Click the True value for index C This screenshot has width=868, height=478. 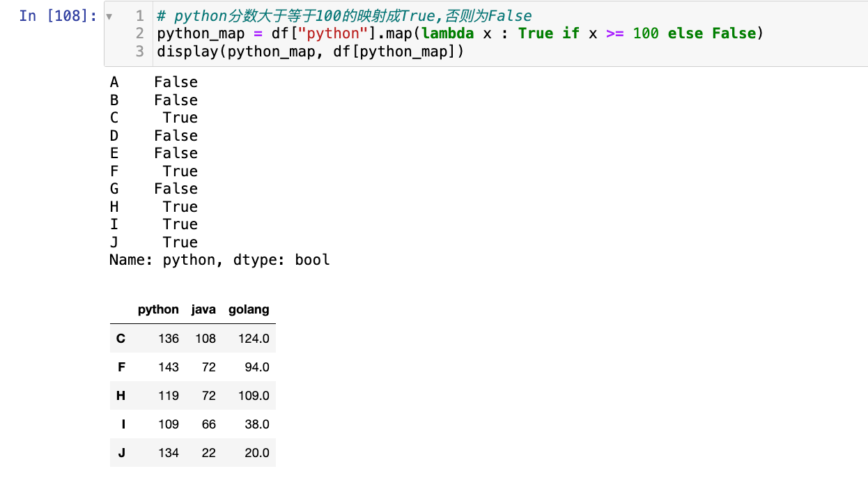click(180, 118)
